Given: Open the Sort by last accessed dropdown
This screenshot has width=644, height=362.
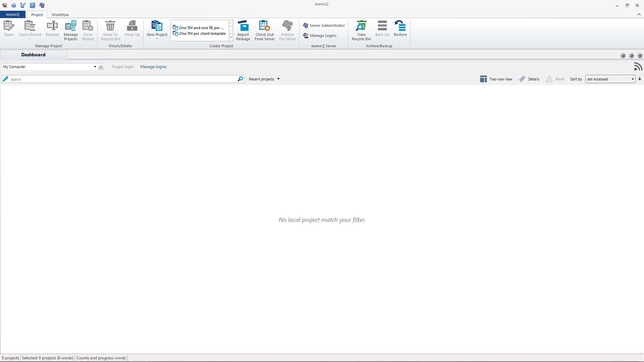Looking at the screenshot, I should click(x=610, y=79).
